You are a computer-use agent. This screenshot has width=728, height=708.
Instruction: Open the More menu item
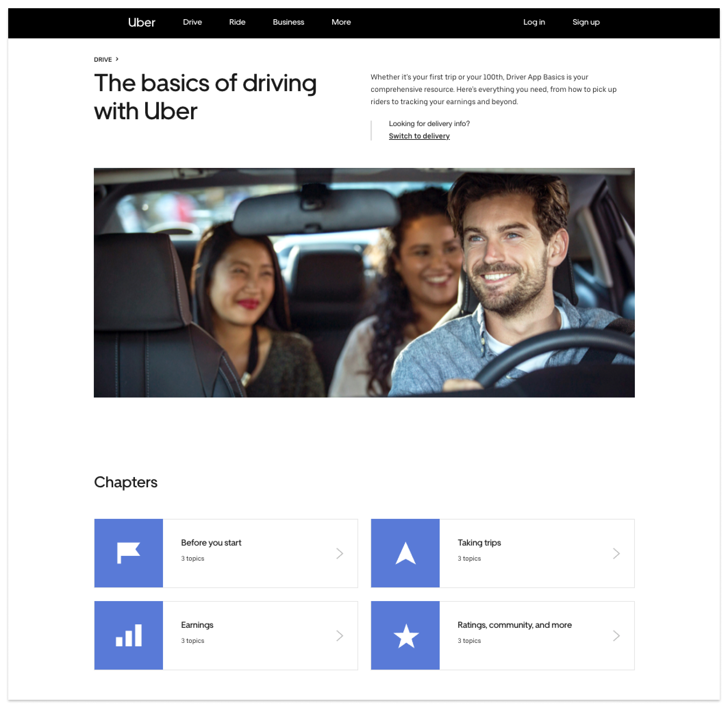pyautogui.click(x=341, y=22)
